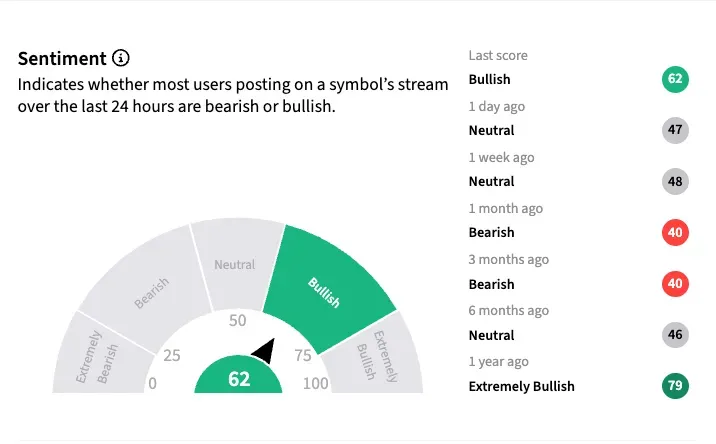Viewport: 716px width, 444px height.
Task: Click the gray 47 score badge
Action: pos(675,130)
